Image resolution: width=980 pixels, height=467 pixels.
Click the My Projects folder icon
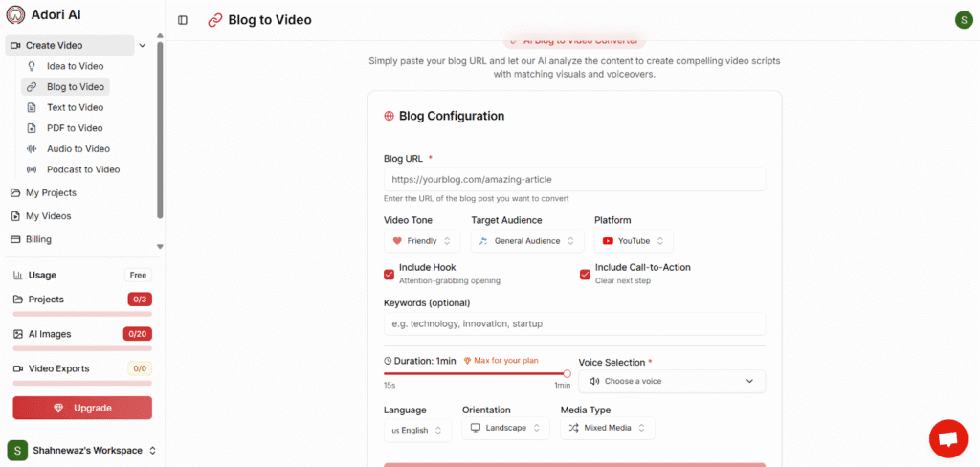15,193
